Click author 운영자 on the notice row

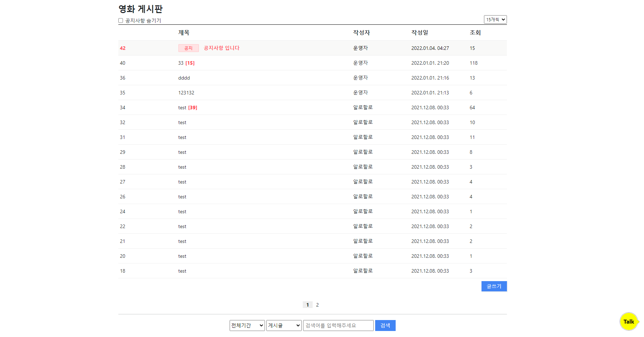coord(360,48)
